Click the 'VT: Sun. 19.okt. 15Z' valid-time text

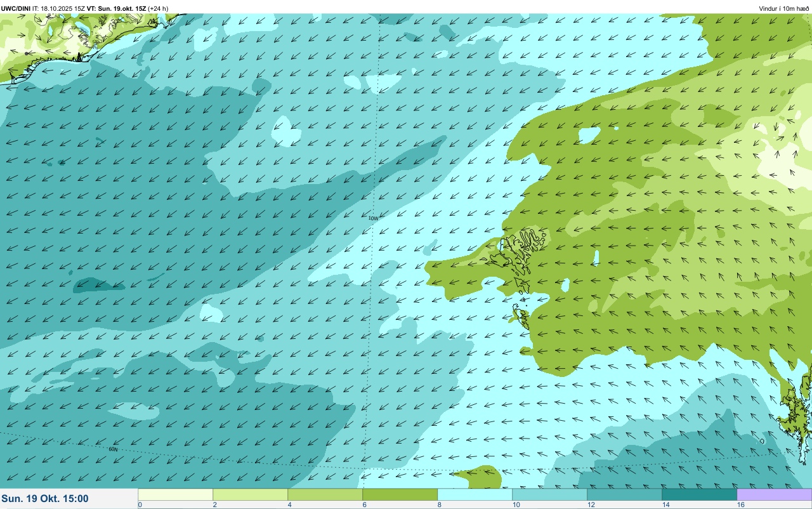pos(116,8)
